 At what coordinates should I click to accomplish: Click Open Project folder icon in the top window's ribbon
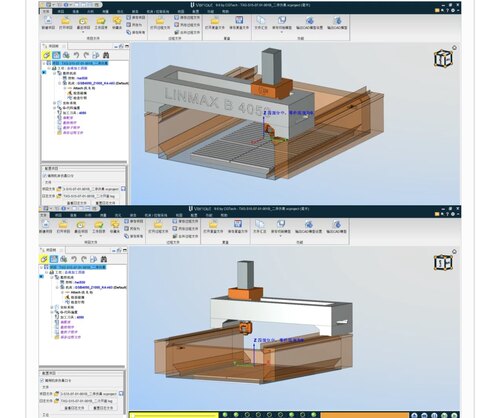pos(66,20)
